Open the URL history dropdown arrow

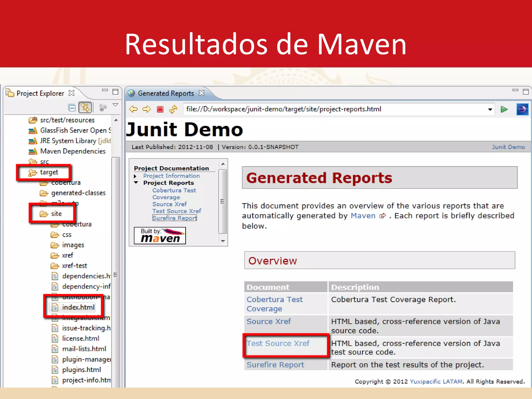pos(490,109)
